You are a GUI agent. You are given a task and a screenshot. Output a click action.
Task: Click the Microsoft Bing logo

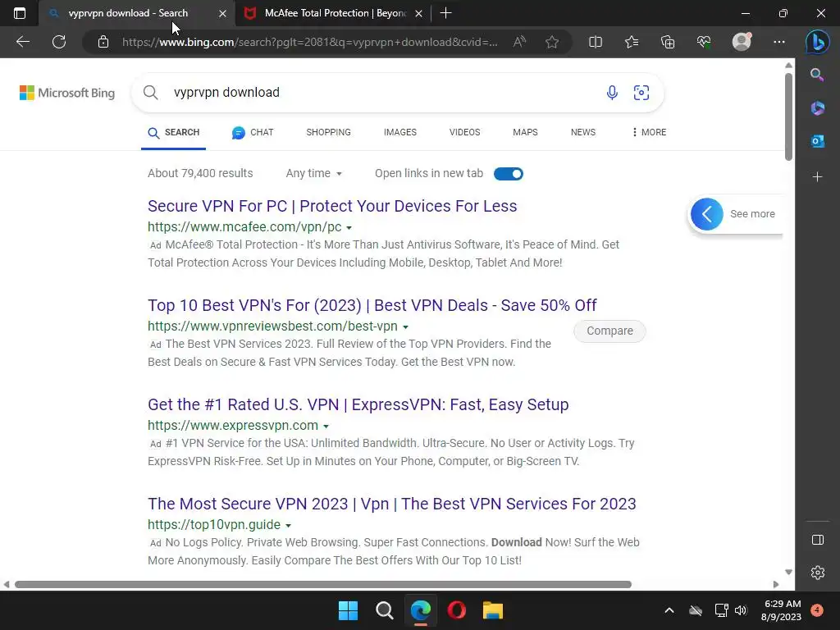click(x=67, y=93)
